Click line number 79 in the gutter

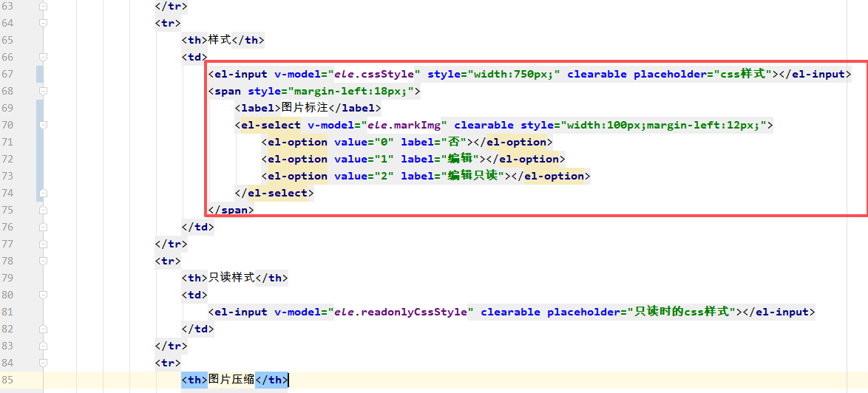click(x=8, y=278)
